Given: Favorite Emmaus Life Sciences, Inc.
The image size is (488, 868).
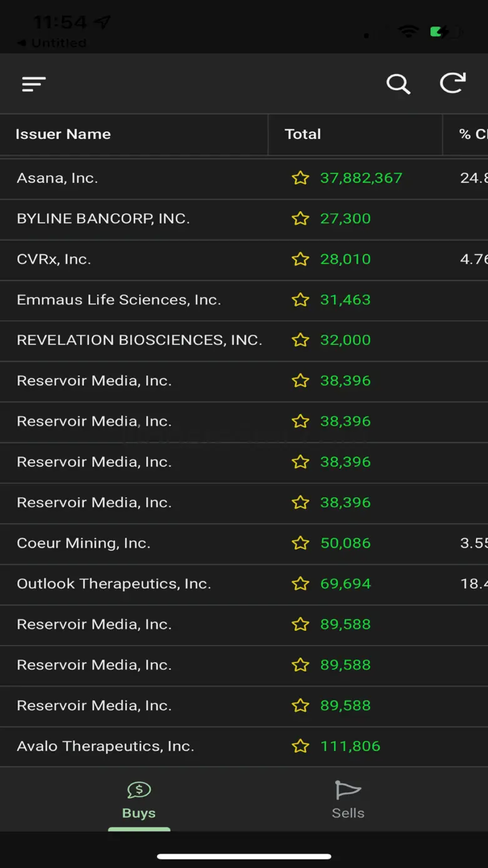Looking at the screenshot, I should [x=300, y=300].
